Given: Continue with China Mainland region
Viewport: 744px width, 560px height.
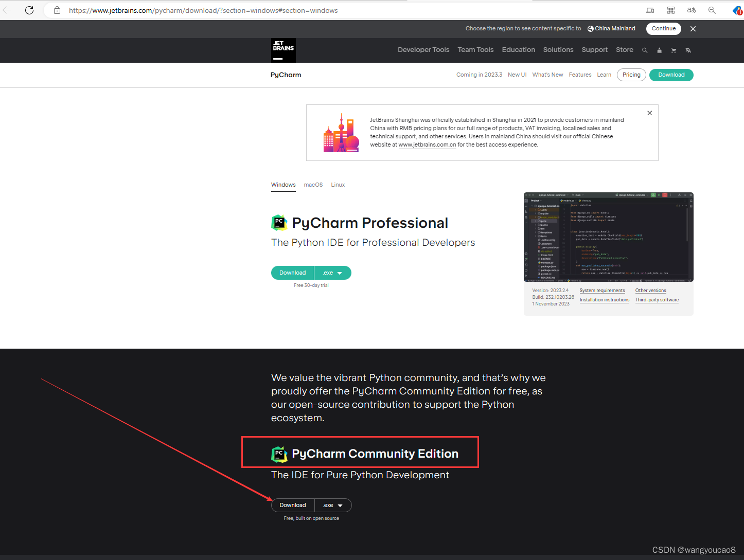Looking at the screenshot, I should (x=663, y=28).
